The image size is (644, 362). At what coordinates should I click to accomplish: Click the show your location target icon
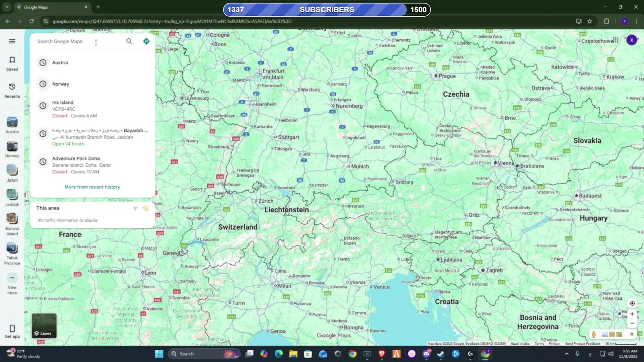coord(632,303)
